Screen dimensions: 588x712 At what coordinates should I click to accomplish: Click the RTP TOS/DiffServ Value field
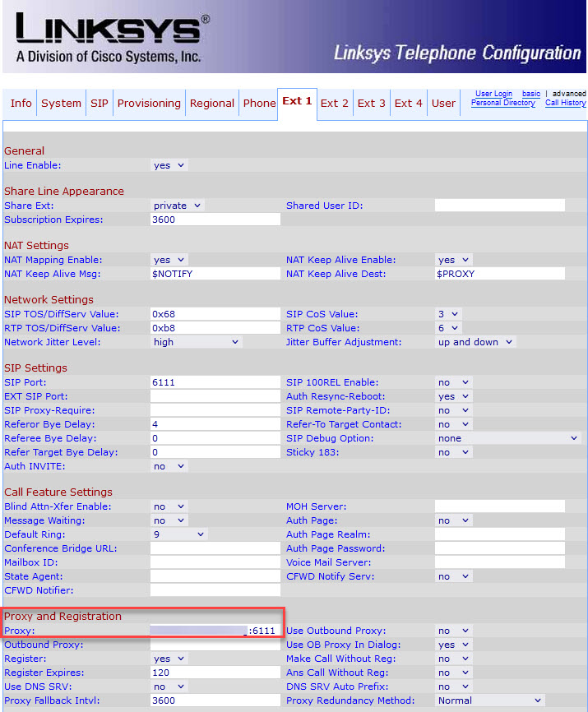click(x=215, y=328)
